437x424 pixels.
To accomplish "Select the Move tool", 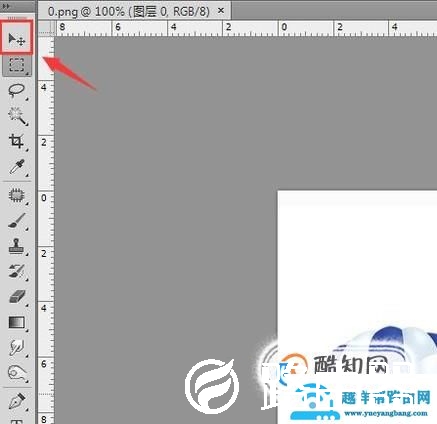I will click(x=17, y=39).
